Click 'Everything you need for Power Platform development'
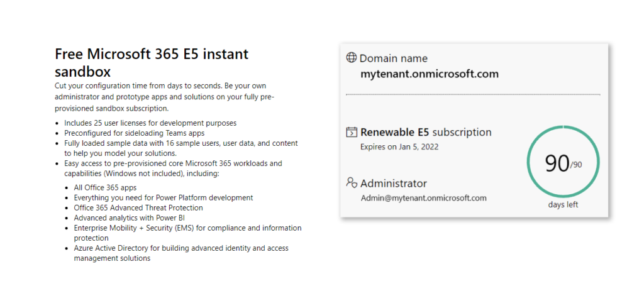The image size is (644, 286). pos(164,198)
